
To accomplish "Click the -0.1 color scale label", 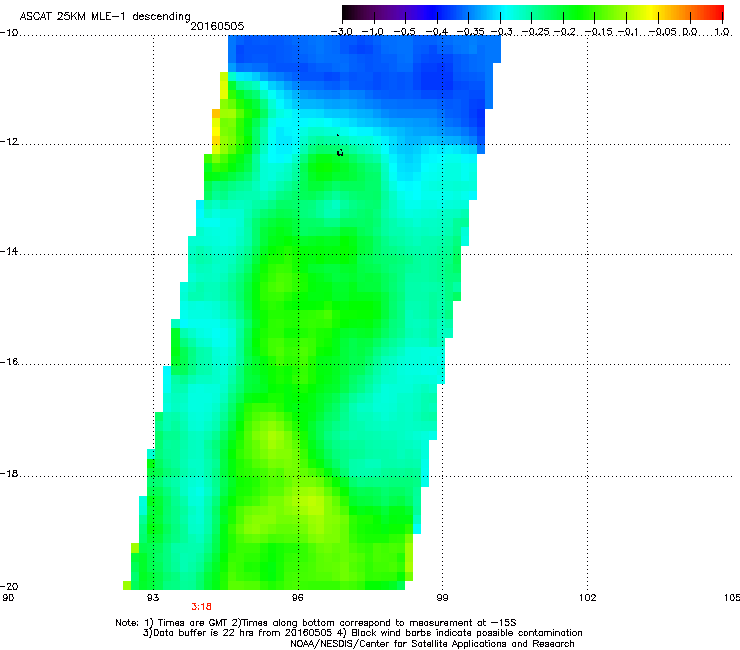I will tap(628, 32).
